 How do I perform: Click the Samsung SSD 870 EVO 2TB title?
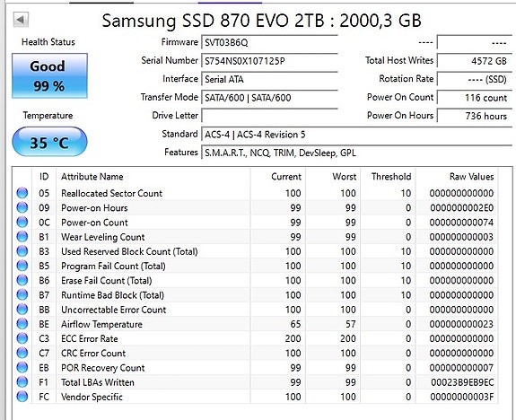tap(262, 21)
